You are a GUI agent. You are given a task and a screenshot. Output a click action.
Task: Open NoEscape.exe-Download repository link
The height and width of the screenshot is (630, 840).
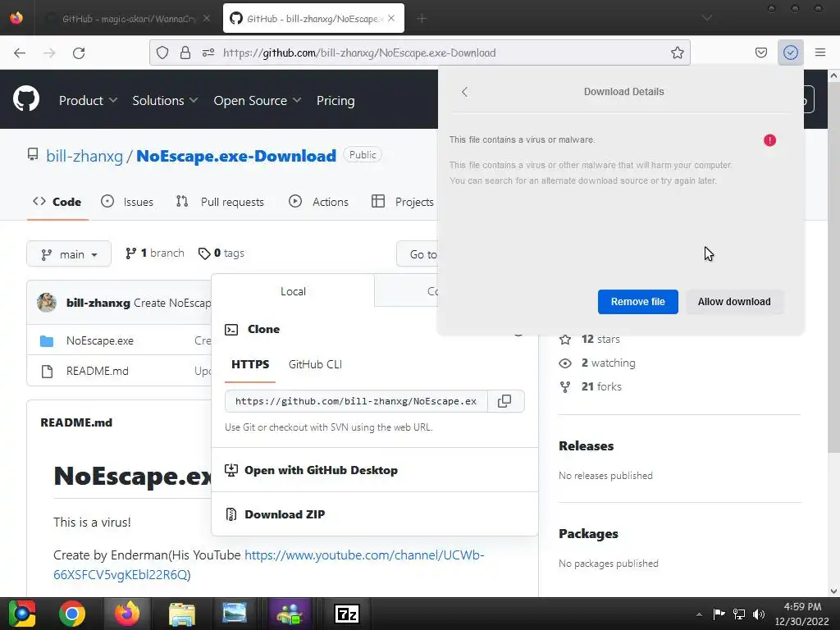236,156
